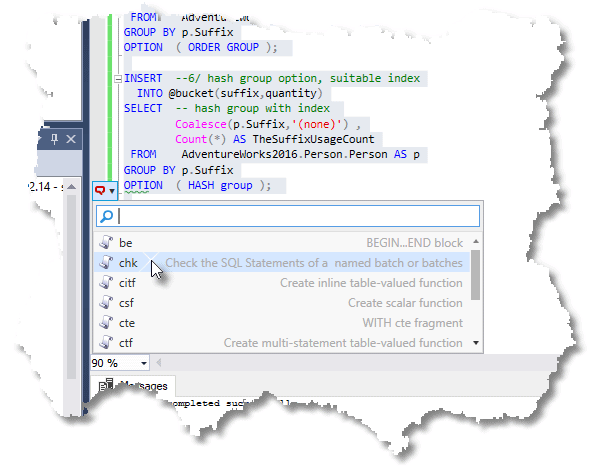Click the script icon beside 'chk'

click(106, 263)
